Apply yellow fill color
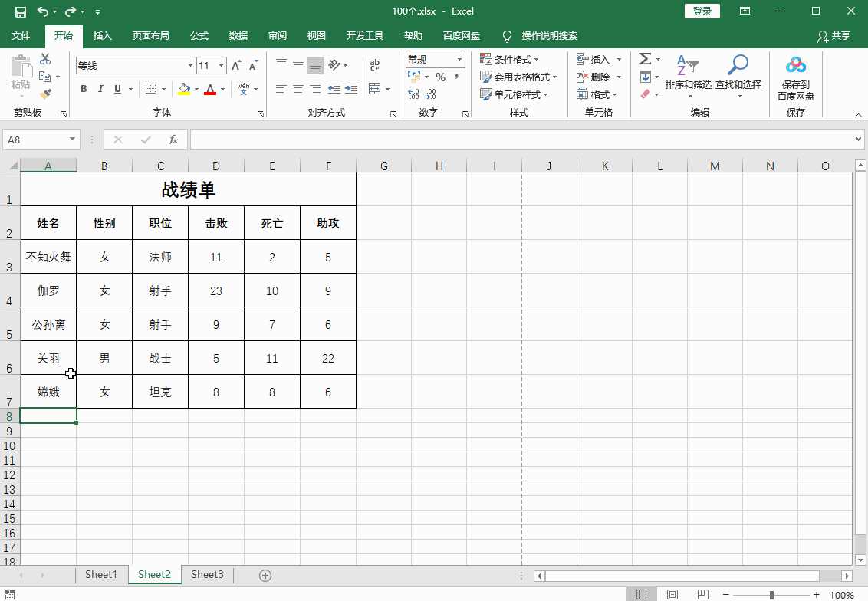868x601 pixels. [184, 89]
